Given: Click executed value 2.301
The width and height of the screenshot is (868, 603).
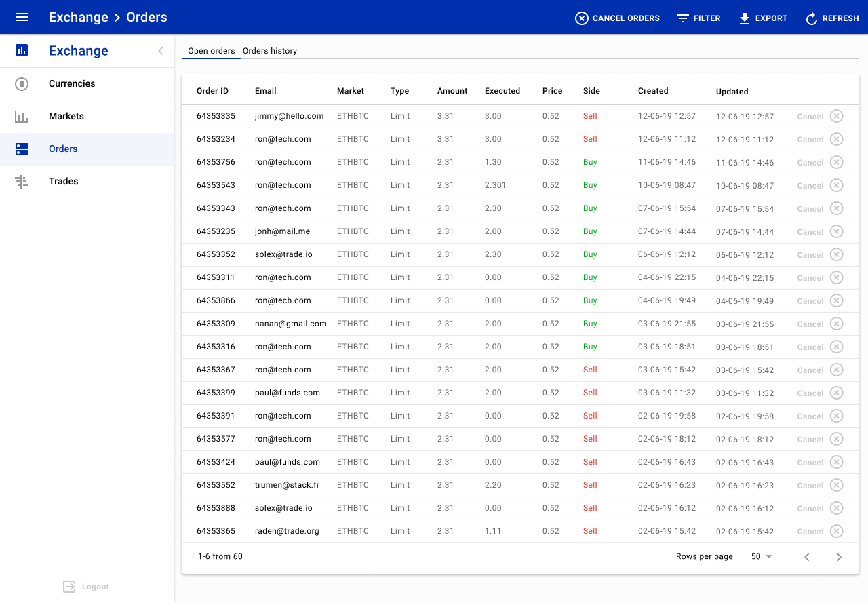Looking at the screenshot, I should coord(496,185).
